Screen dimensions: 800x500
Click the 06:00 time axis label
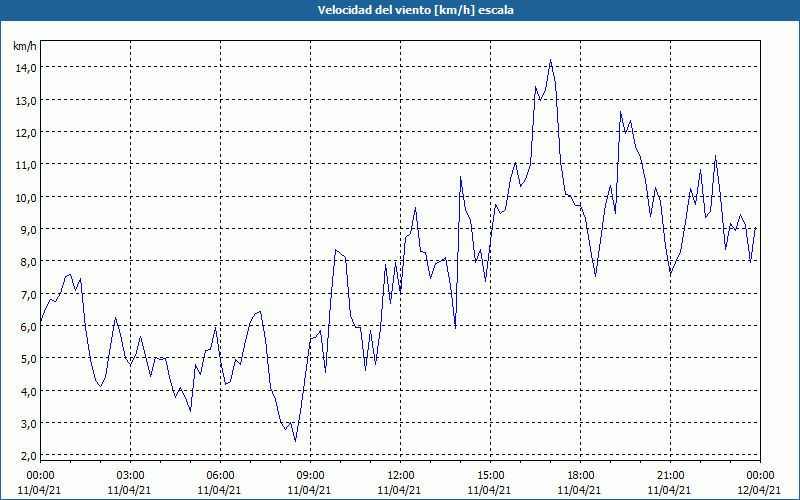pos(220,476)
